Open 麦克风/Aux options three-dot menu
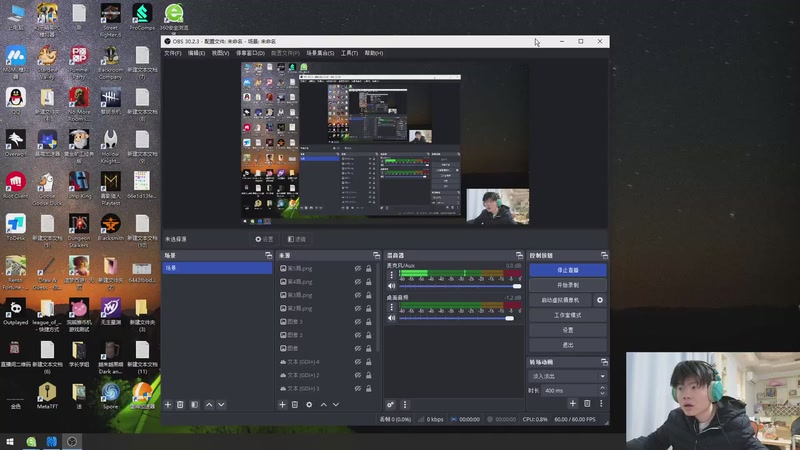This screenshot has width=800, height=450. [x=392, y=276]
